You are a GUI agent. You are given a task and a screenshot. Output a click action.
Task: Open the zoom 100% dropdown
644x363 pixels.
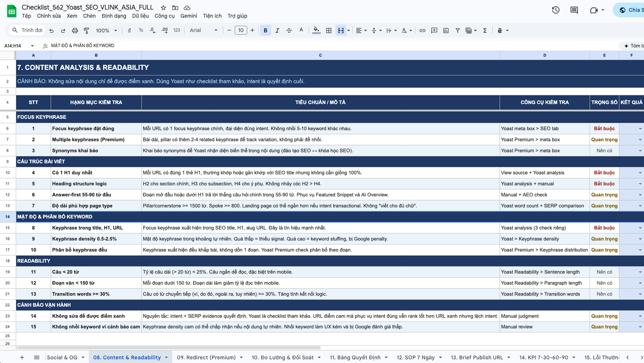(107, 31)
